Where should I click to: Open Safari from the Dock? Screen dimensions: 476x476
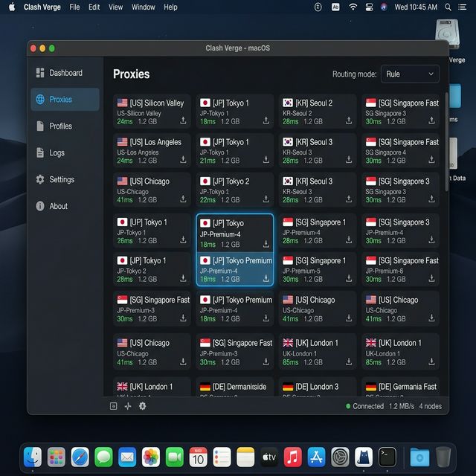pyautogui.click(x=80, y=456)
